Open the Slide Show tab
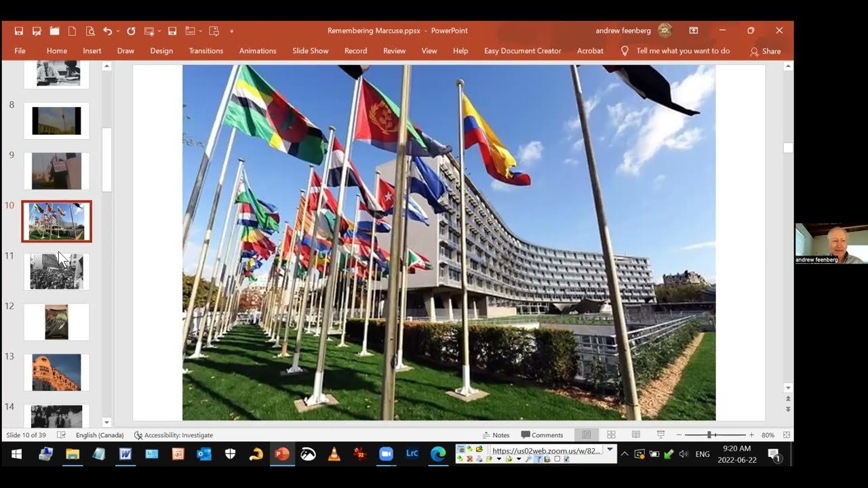Image resolution: width=868 pixels, height=488 pixels. coord(311,51)
